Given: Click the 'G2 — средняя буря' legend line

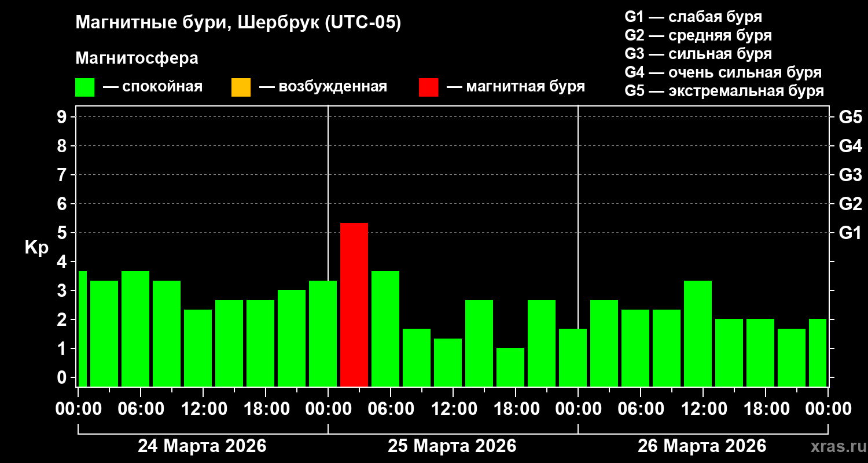Looking at the screenshot, I should pyautogui.click(x=698, y=35).
